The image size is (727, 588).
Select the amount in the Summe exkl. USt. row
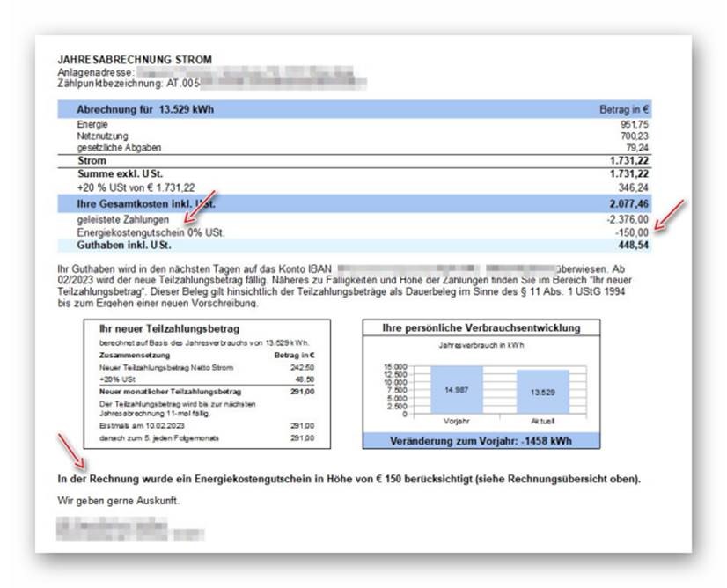click(629, 174)
